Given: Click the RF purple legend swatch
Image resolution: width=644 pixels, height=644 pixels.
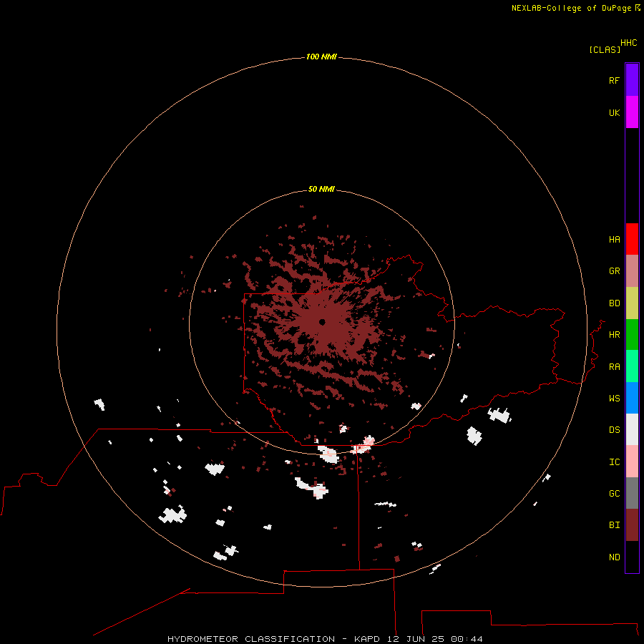Looking at the screenshot, I should (x=632, y=80).
